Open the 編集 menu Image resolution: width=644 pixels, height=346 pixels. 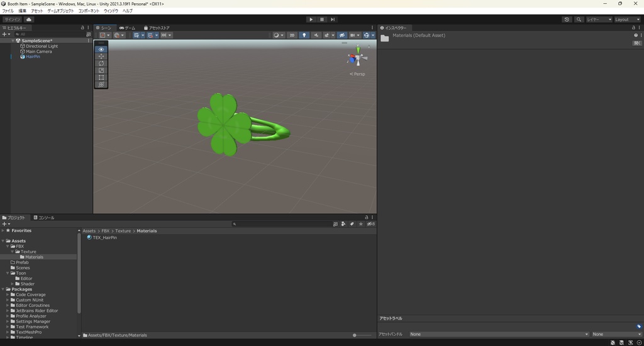point(22,11)
